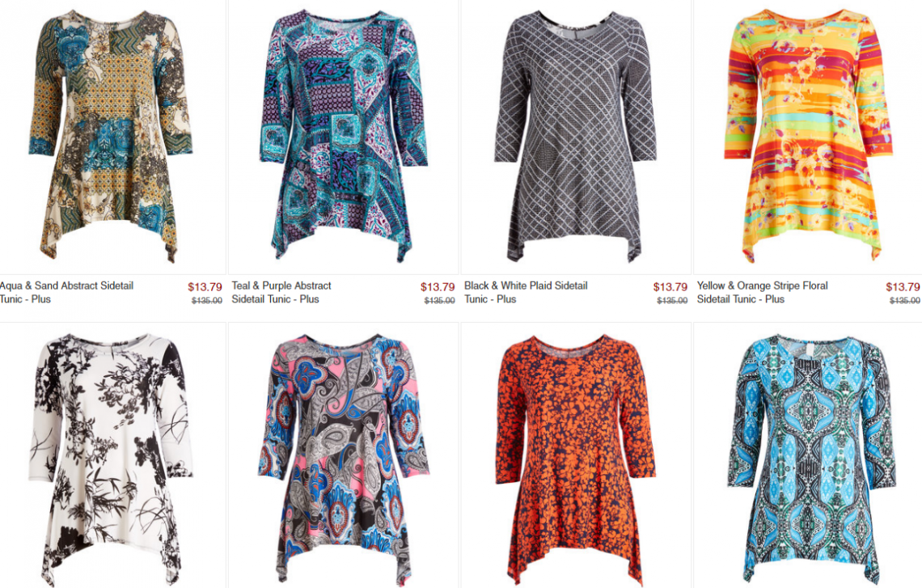This screenshot has width=922, height=588.
Task: Click the crossed-out $135.00 price under Teal & Purple
Action: click(440, 300)
